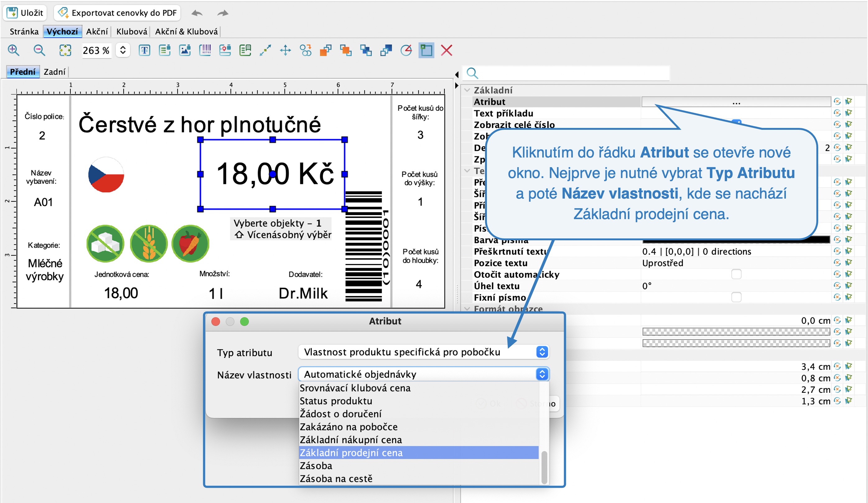This screenshot has width=868, height=503.
Task: Switch to the Stránka tab
Action: [24, 32]
